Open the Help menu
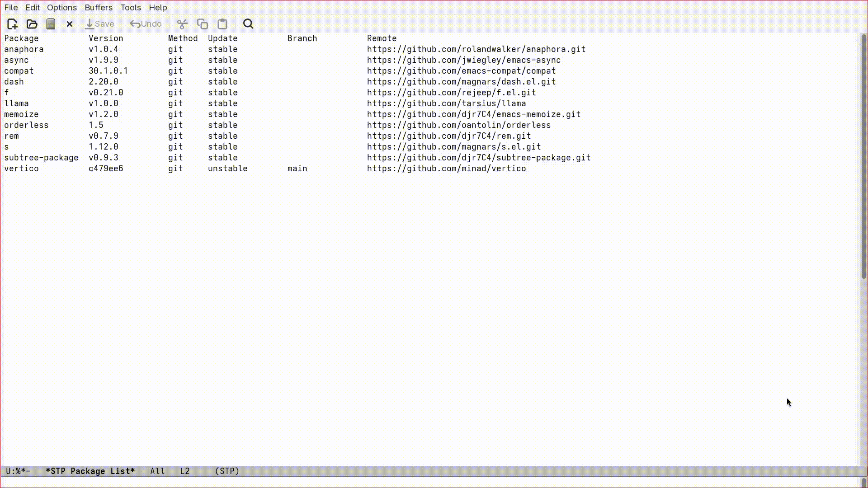The width and height of the screenshot is (868, 488). tap(158, 8)
